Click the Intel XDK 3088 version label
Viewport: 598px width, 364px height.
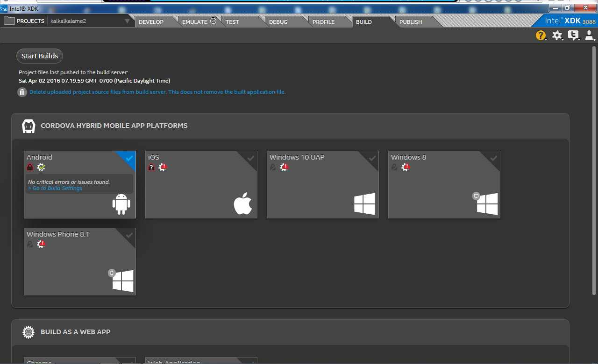[570, 21]
